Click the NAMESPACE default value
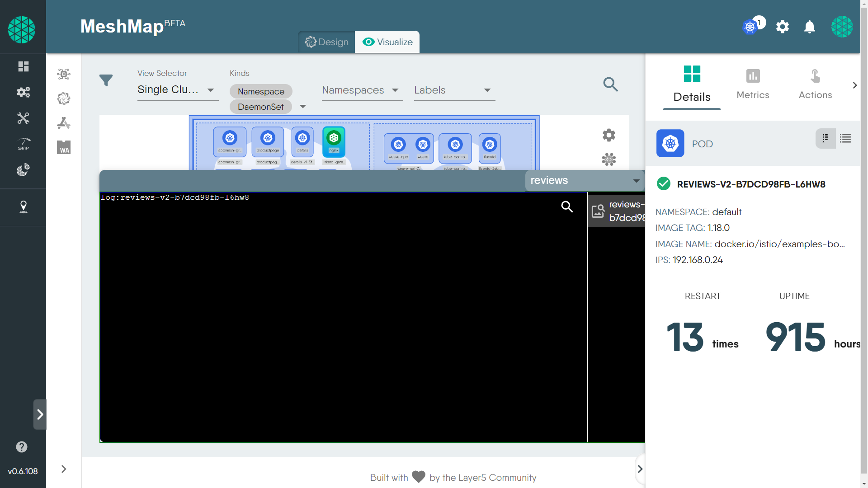The image size is (868, 488). [x=726, y=212]
